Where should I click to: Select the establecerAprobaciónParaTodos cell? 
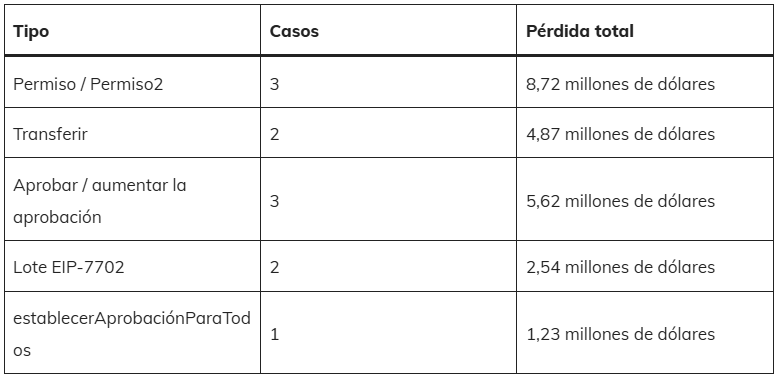tap(133, 333)
